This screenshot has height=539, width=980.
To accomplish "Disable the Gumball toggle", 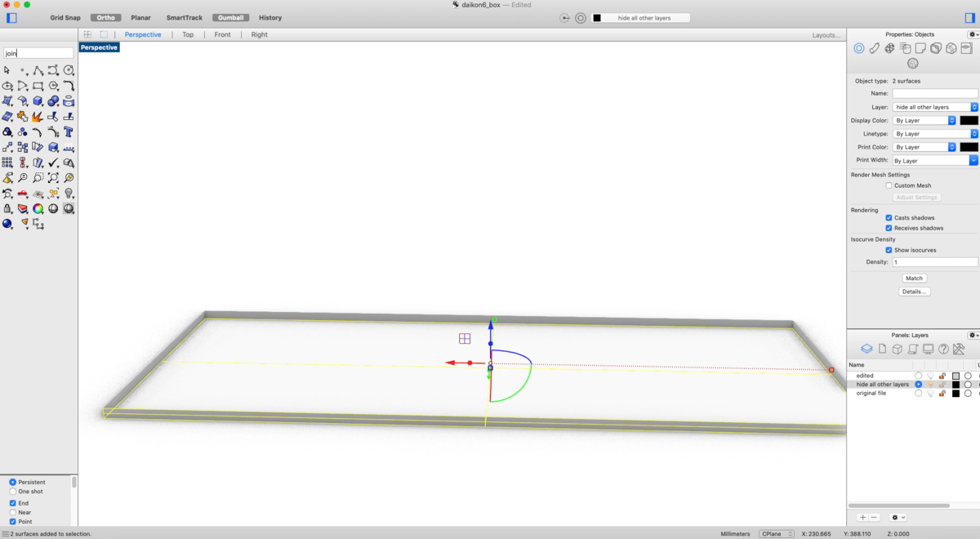I will point(230,17).
